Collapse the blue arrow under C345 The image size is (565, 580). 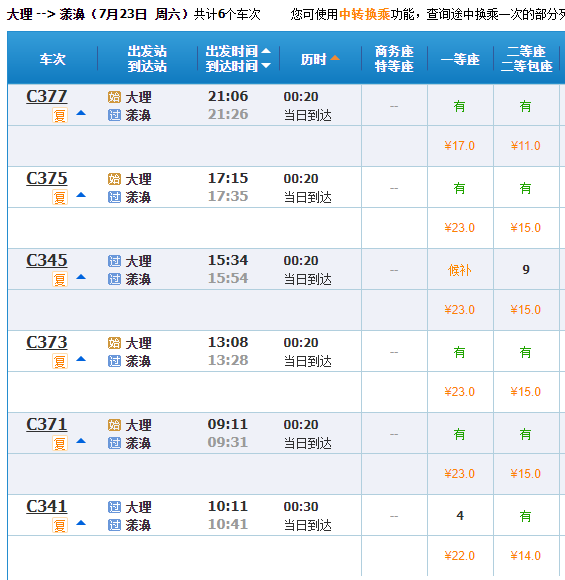click(x=81, y=277)
